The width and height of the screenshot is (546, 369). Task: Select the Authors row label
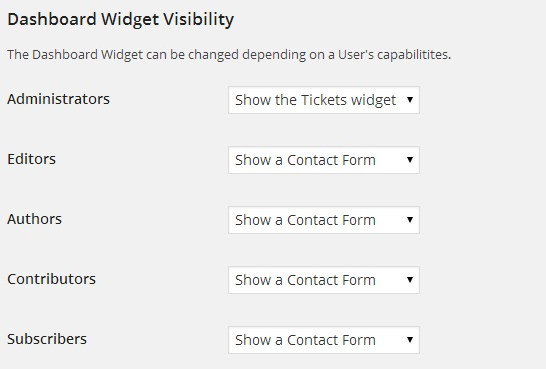pos(34,219)
